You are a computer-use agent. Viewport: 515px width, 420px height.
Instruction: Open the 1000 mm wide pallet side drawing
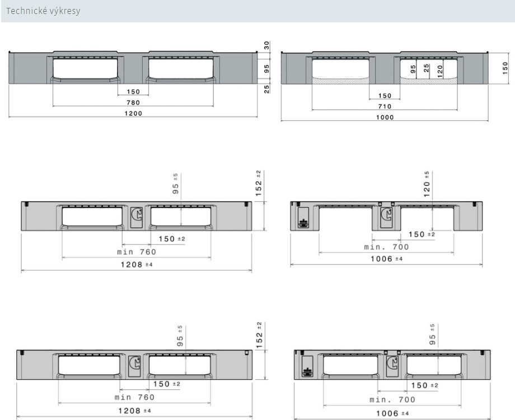coord(395,86)
